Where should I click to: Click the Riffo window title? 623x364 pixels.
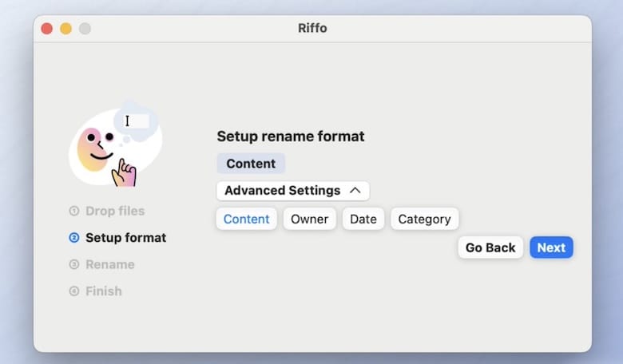point(312,28)
